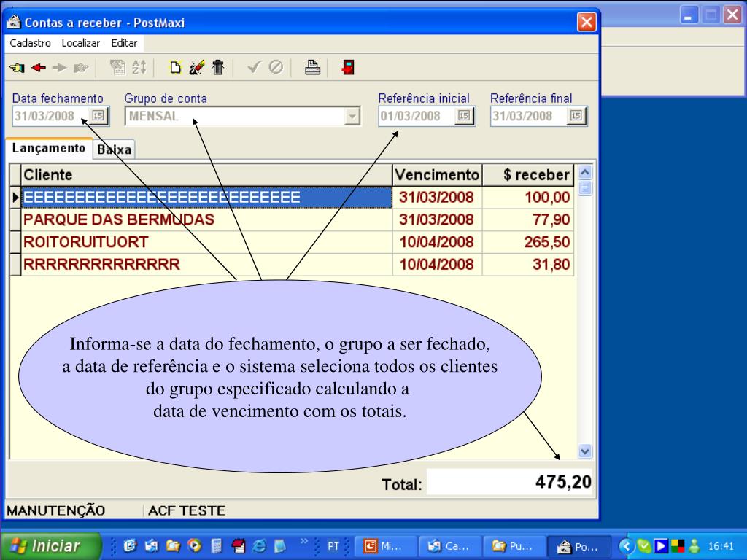The width and height of the screenshot is (747, 560).
Task: Expand hidden quick launch items chevron
Action: (x=304, y=541)
